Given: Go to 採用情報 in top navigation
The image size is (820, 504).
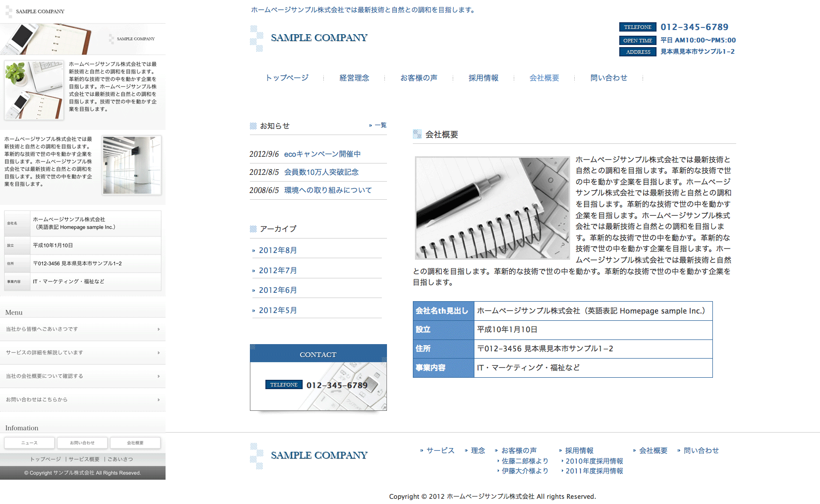Looking at the screenshot, I should coord(483,78).
